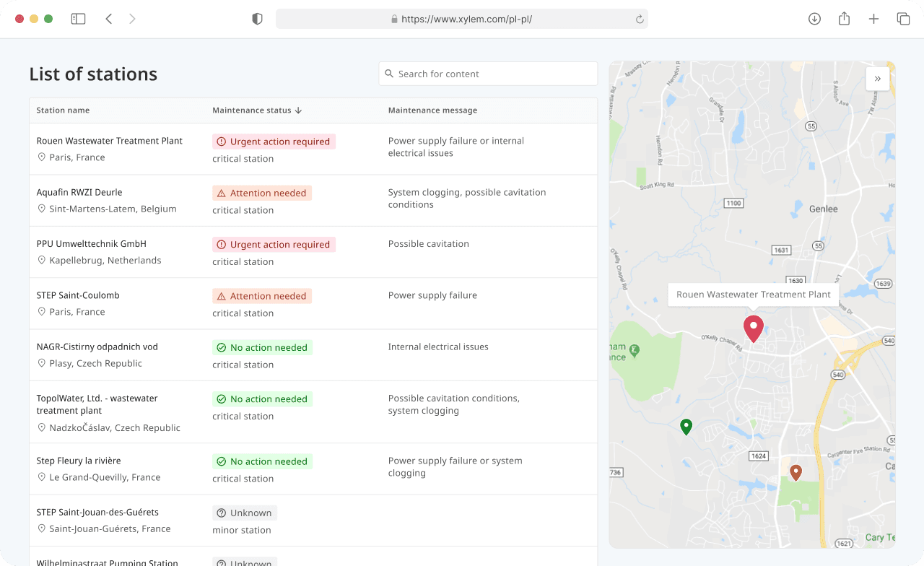The width and height of the screenshot is (924, 566).
Task: Click the warning triangle on Aquafin's Attention needed badge
Action: 220,193
